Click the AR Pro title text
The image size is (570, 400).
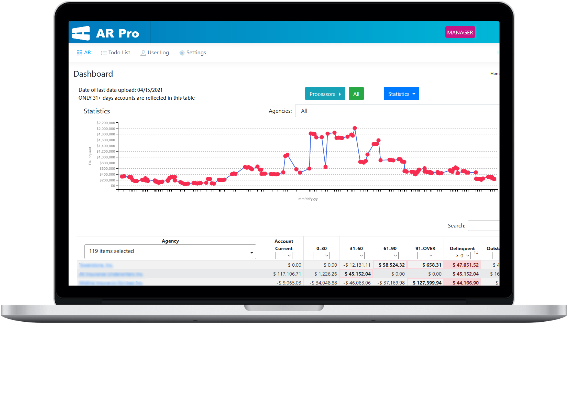click(117, 33)
